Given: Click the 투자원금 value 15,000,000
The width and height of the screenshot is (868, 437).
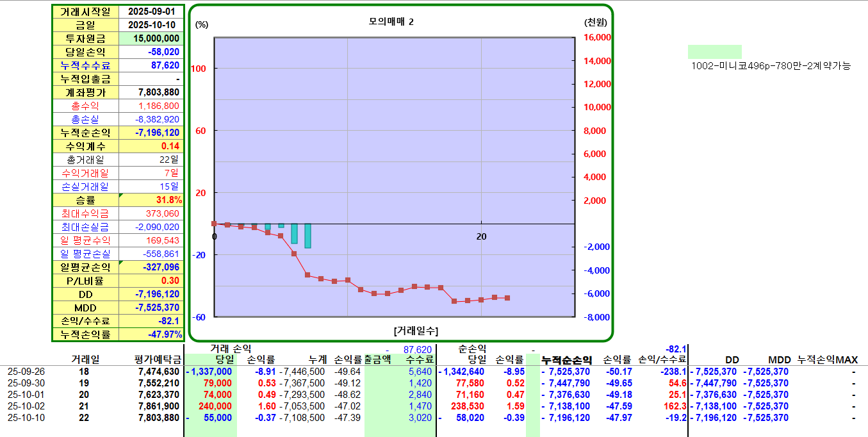Looking at the screenshot, I should [x=152, y=38].
